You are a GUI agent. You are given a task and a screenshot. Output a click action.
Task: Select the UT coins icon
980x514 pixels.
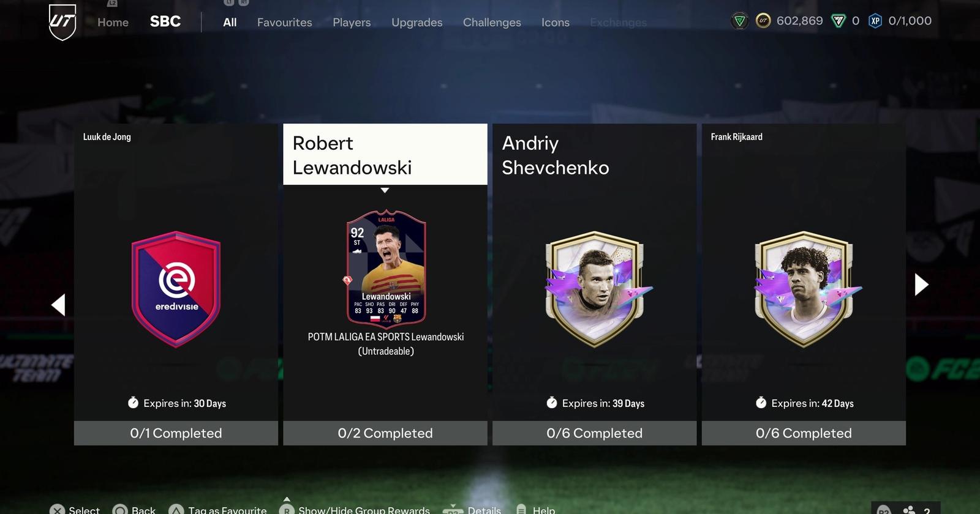tap(763, 21)
